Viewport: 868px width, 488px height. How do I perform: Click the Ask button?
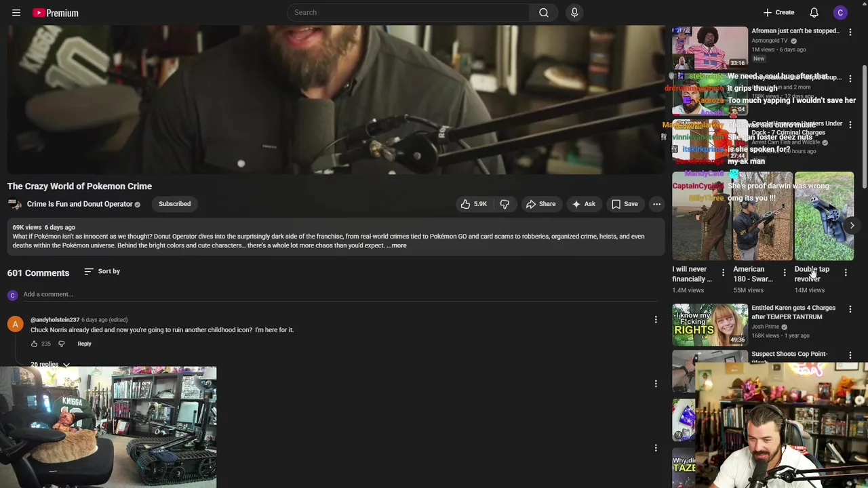pos(583,204)
